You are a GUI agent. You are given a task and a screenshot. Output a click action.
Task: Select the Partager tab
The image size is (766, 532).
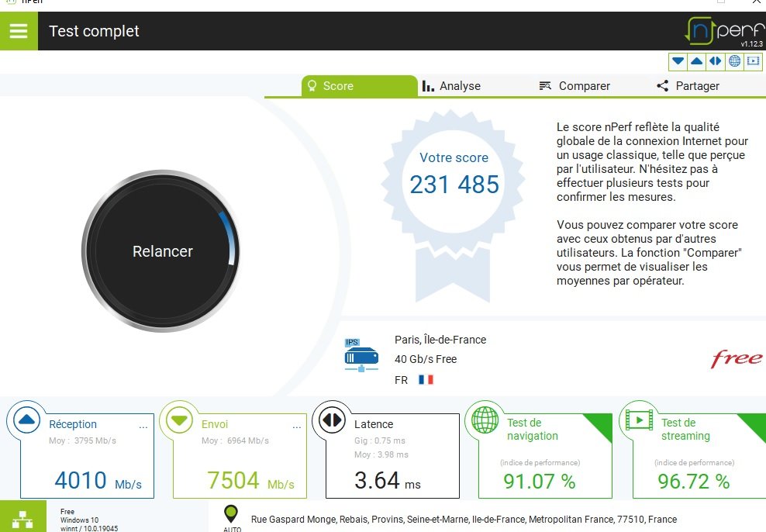point(688,86)
